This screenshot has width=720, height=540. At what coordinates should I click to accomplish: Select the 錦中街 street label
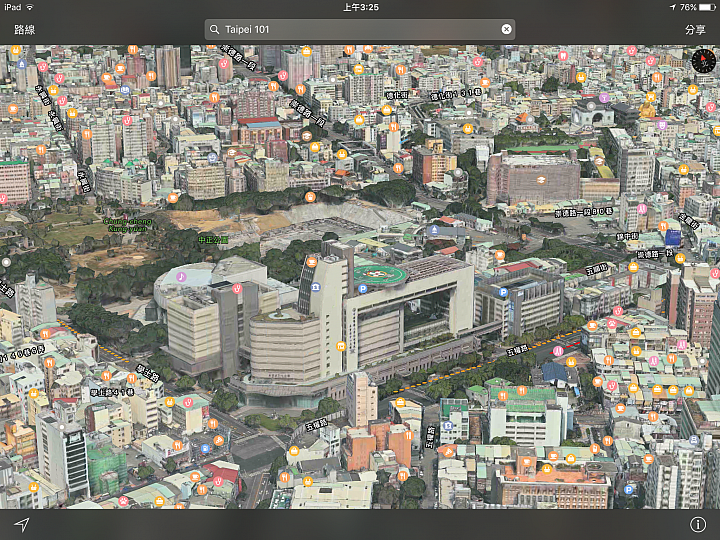point(627,236)
